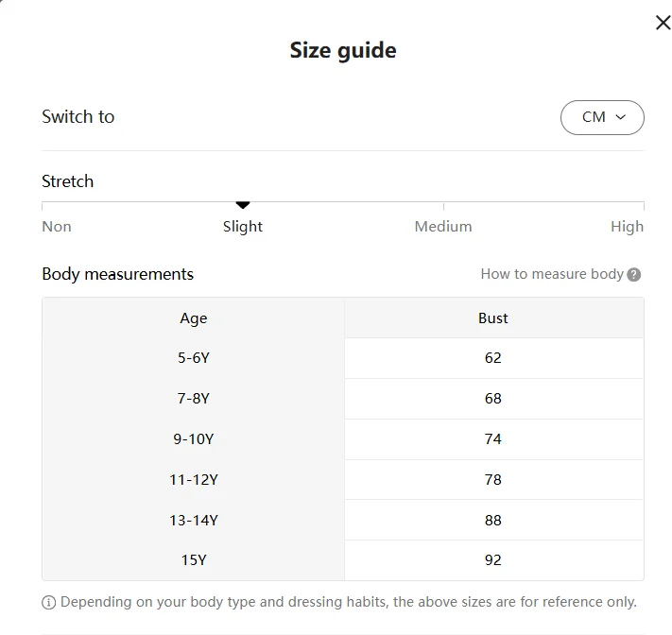Select the 15Y age row
672x635 pixels.
pos(194,560)
